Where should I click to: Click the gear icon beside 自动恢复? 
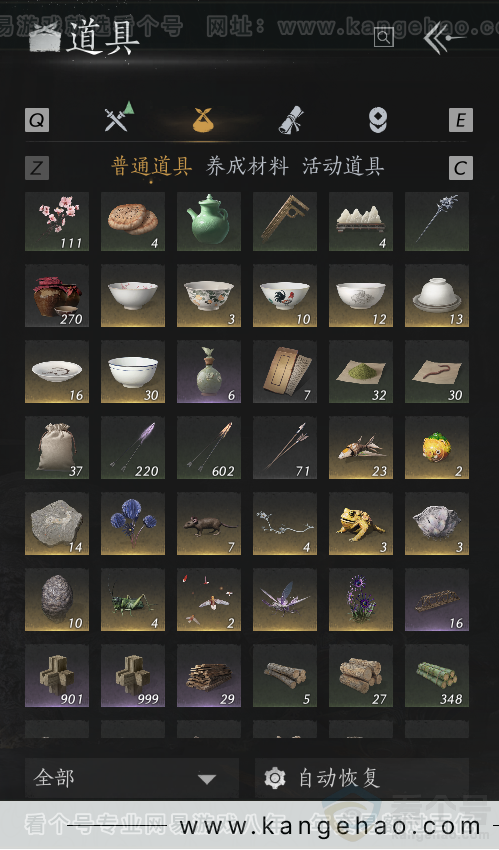pos(275,778)
